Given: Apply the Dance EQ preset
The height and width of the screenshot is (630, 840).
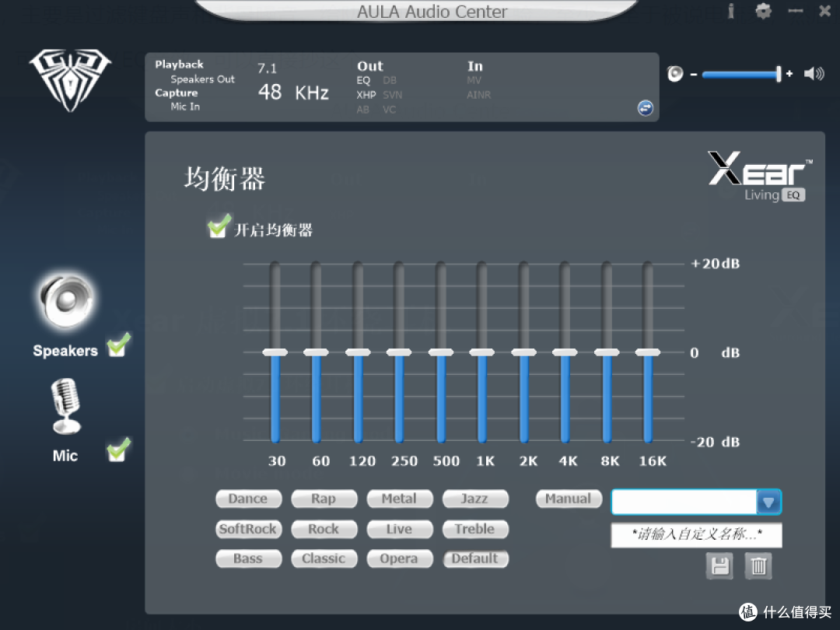Looking at the screenshot, I should pos(249,499).
